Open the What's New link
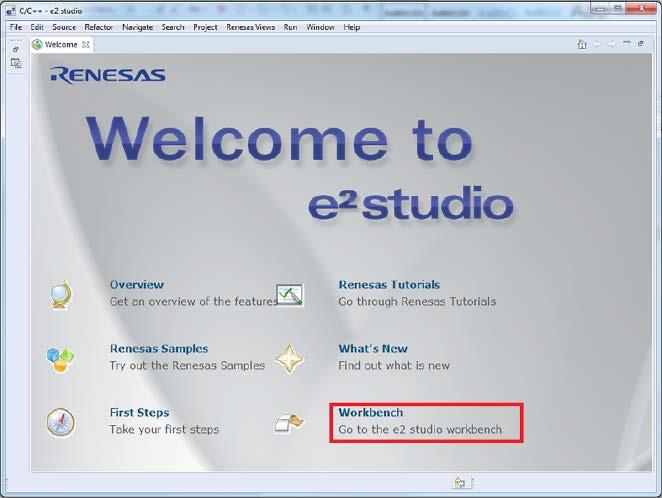This screenshot has height=498, width=662. click(x=373, y=349)
